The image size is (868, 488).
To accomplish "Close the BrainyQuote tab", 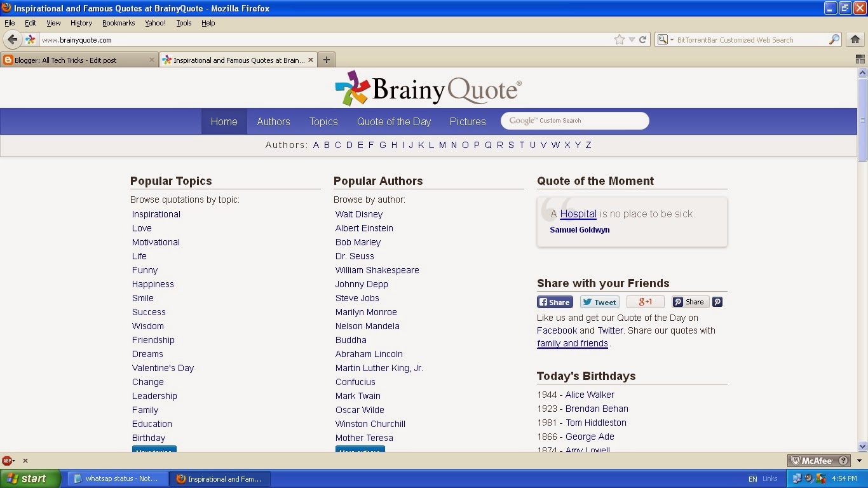I will [x=311, y=60].
